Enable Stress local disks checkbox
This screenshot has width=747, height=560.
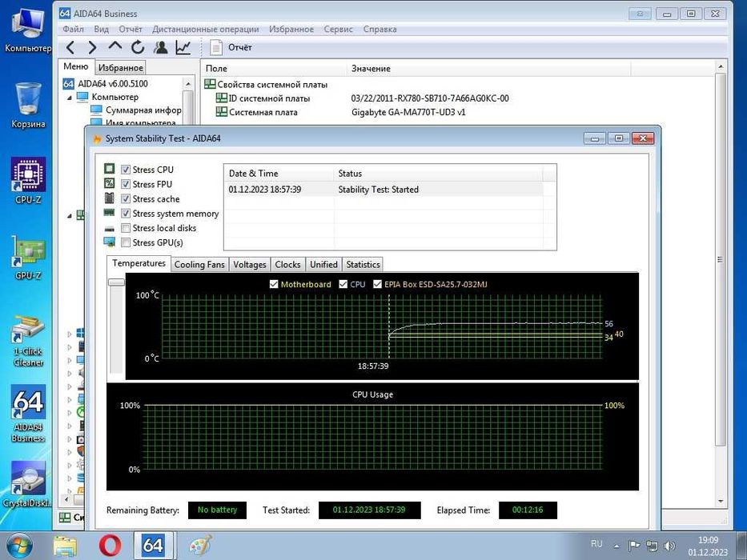(x=126, y=228)
